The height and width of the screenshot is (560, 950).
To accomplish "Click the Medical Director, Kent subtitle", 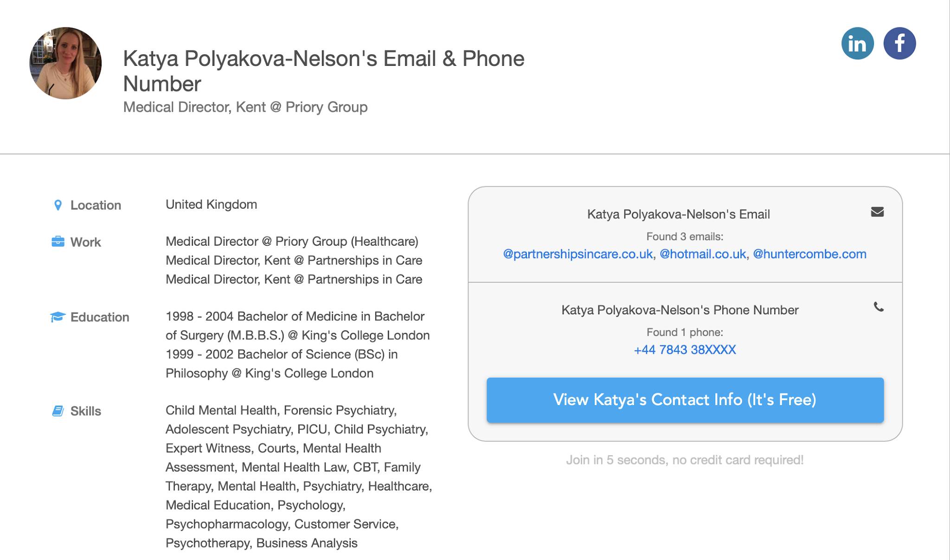I will click(245, 107).
